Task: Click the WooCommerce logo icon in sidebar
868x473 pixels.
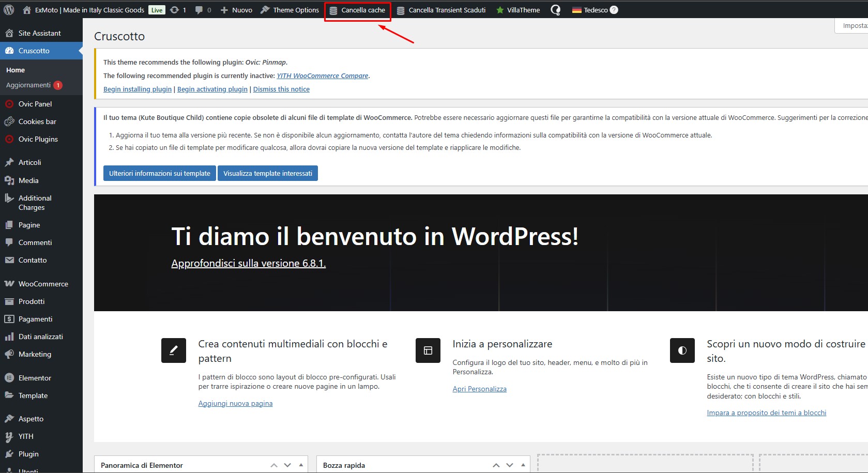Action: coord(9,284)
